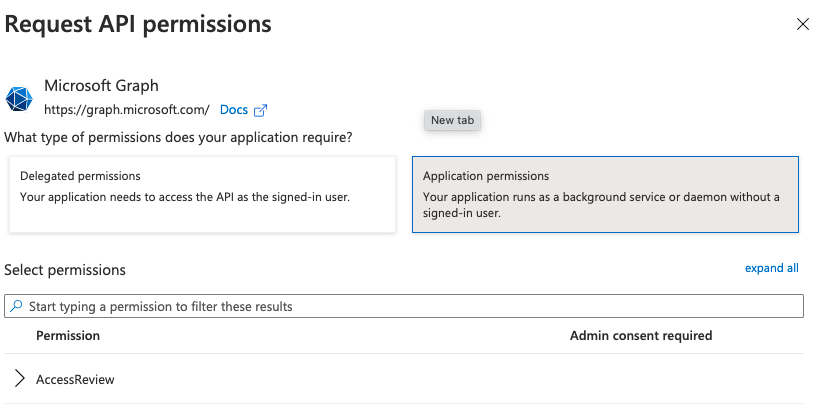Open the Docs link
The image size is (824, 412).
click(x=234, y=110)
